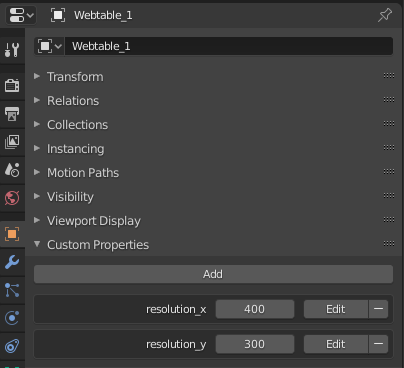
Task: Open the Particle properties tab
Action: click(12, 290)
